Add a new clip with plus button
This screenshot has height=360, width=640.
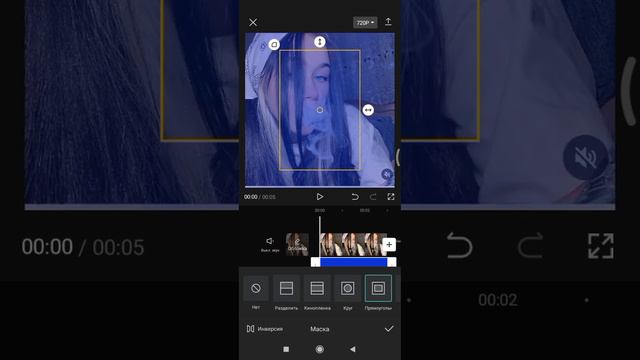pos(389,244)
